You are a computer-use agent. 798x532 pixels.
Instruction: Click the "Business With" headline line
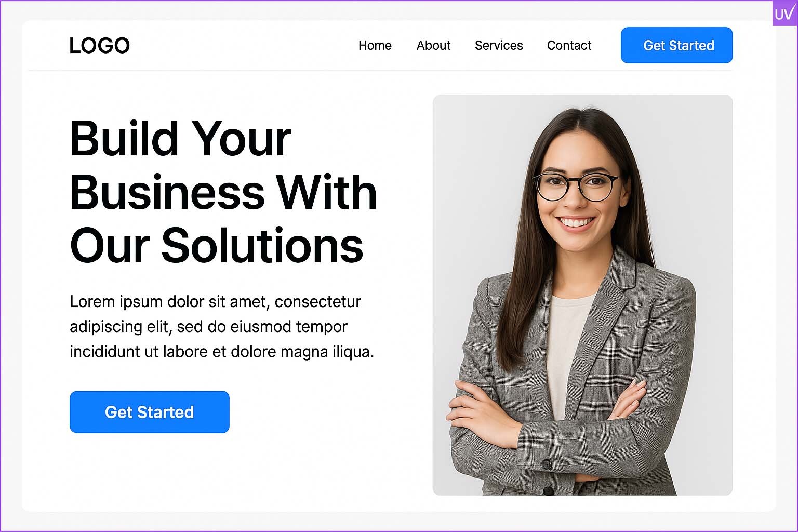point(223,193)
